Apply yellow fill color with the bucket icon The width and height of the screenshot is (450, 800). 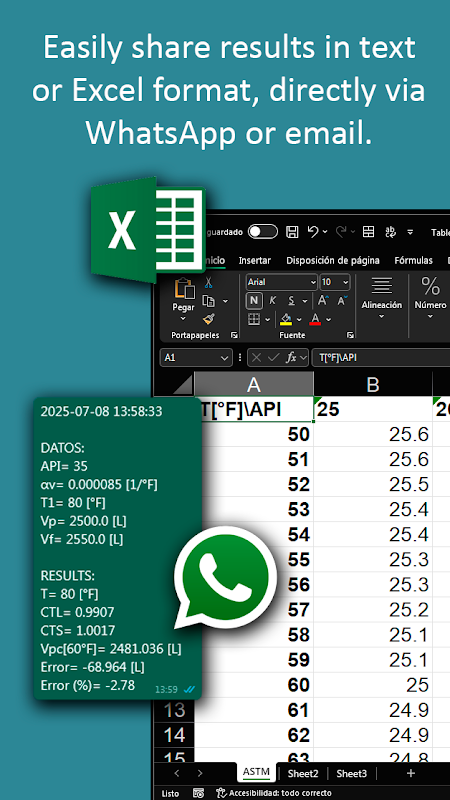(x=286, y=320)
